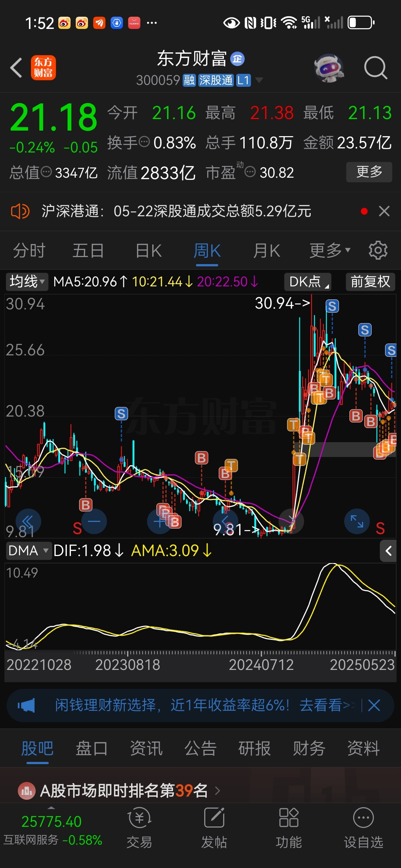
Task: Open the 公告 tab
Action: [200, 748]
